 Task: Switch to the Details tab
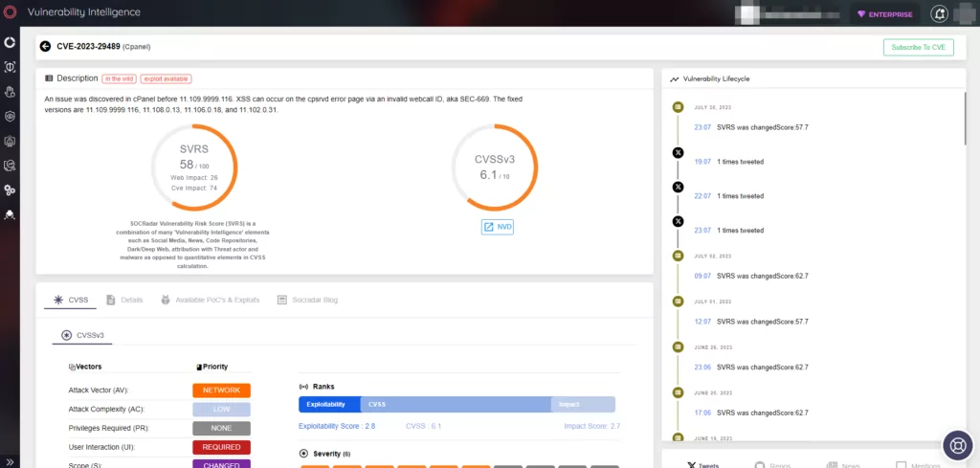click(124, 300)
